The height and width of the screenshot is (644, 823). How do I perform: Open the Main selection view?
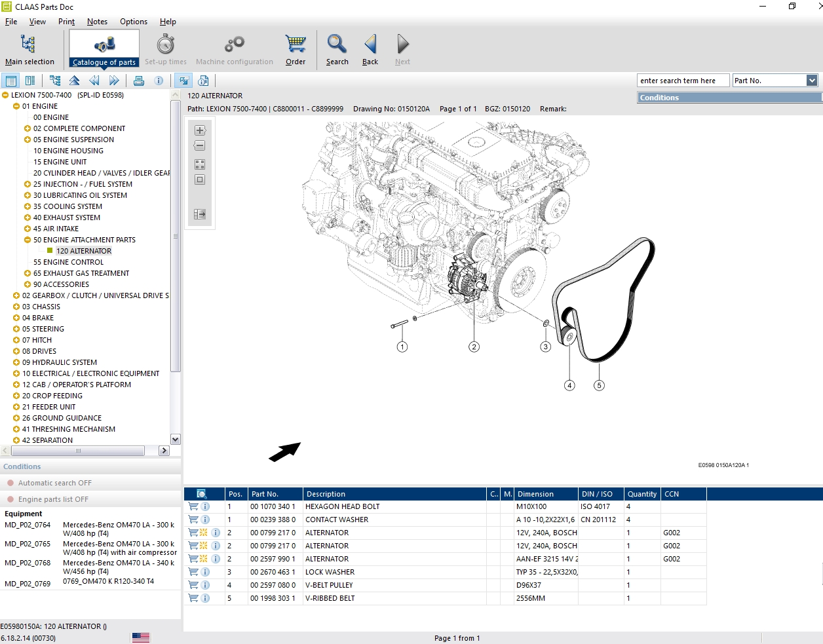coord(29,50)
